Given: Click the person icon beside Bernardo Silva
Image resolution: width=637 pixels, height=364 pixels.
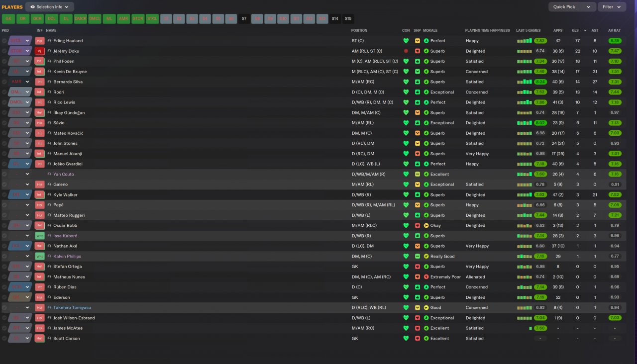Looking at the screenshot, I should pos(49,82).
